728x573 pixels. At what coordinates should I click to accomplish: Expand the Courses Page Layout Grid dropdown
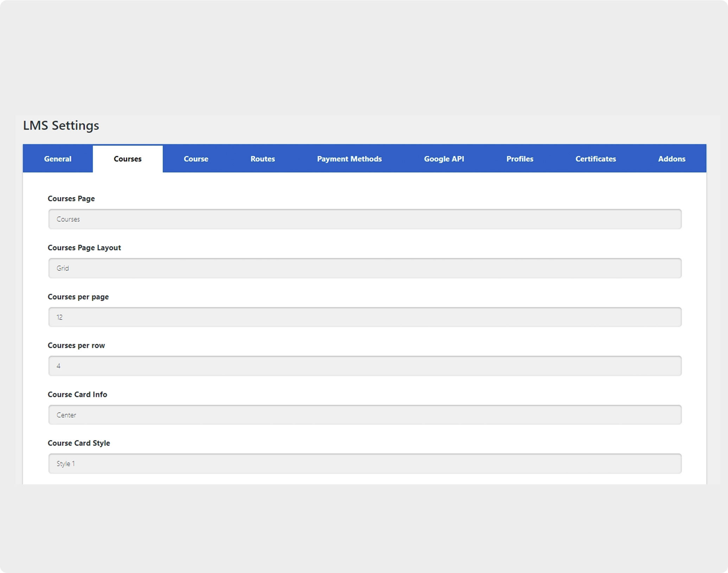click(365, 268)
